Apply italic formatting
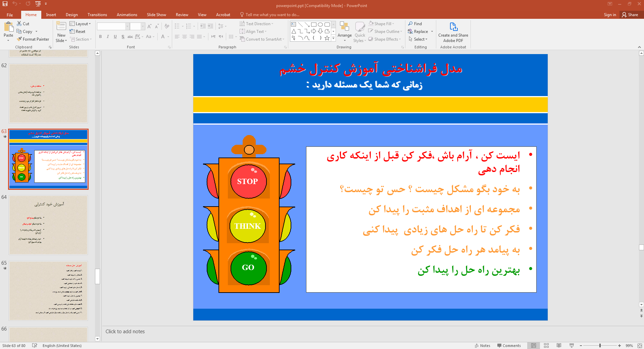The height and width of the screenshot is (349, 644). pyautogui.click(x=107, y=37)
